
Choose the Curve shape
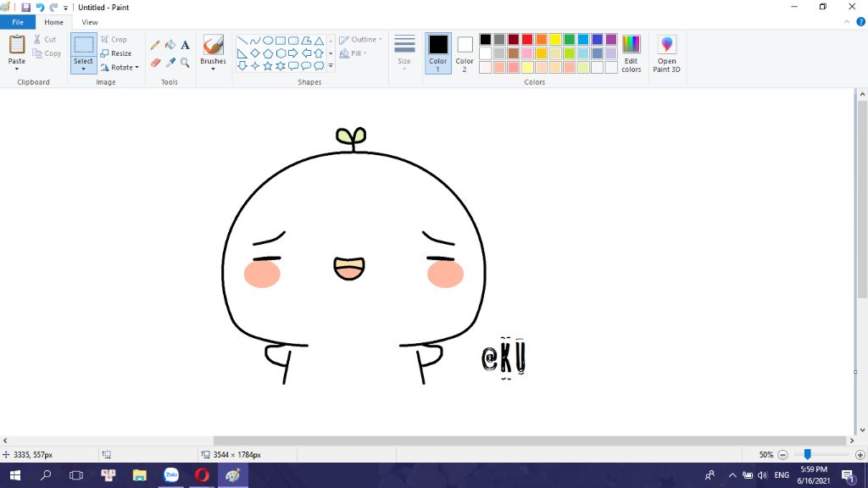(254, 41)
